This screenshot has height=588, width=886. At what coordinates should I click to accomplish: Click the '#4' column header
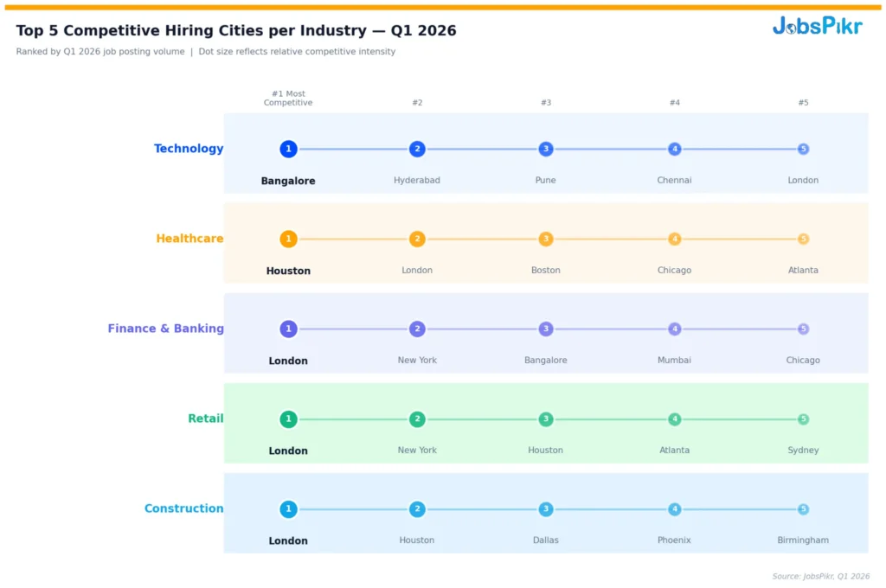[674, 102]
